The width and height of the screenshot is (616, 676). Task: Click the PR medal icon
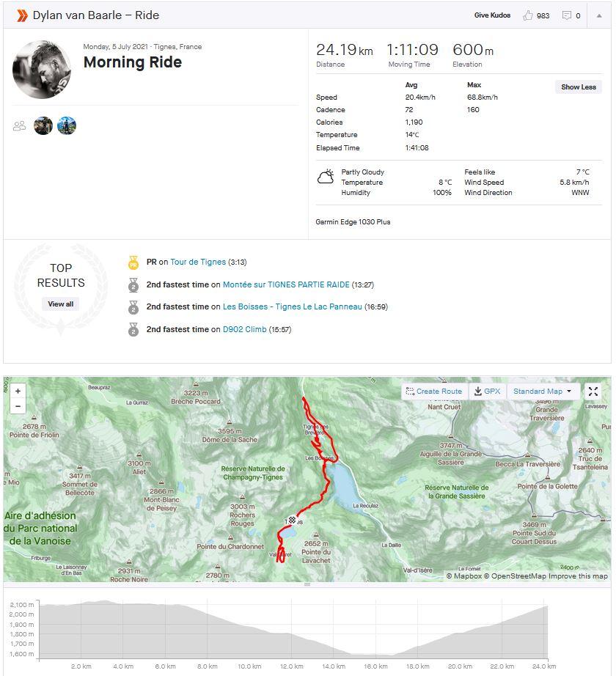coord(133,262)
